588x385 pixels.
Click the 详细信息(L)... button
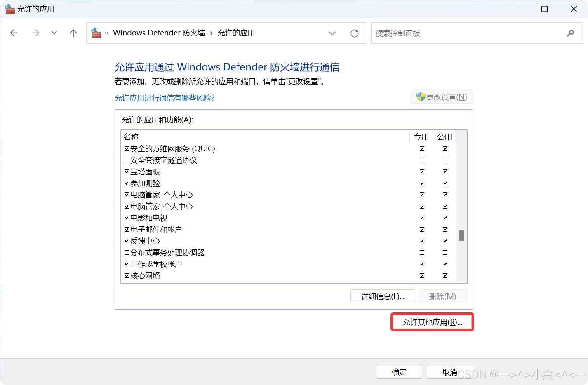(383, 296)
